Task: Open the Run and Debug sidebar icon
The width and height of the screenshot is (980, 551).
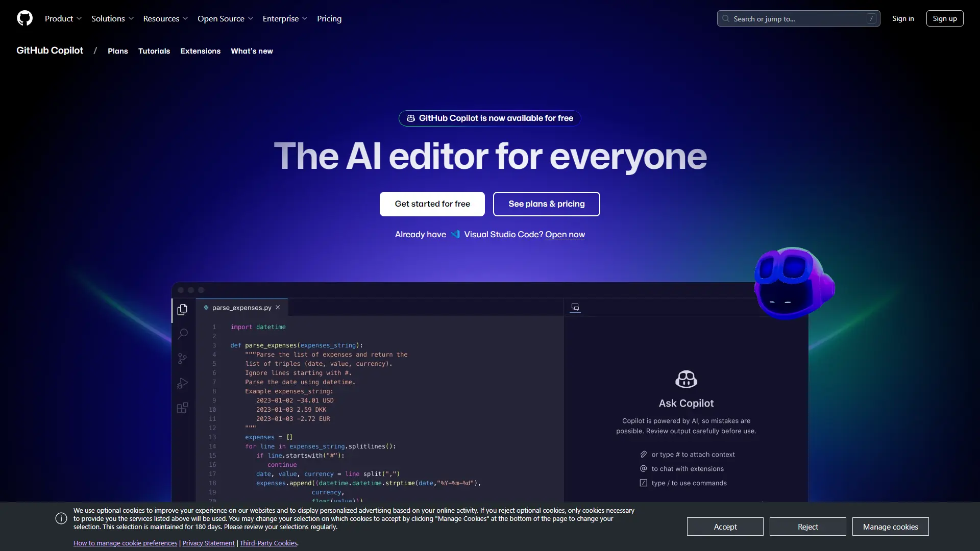Action: (182, 383)
